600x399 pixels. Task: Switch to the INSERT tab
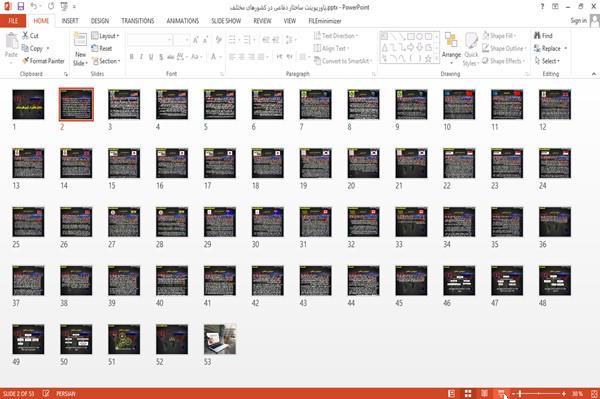70,21
